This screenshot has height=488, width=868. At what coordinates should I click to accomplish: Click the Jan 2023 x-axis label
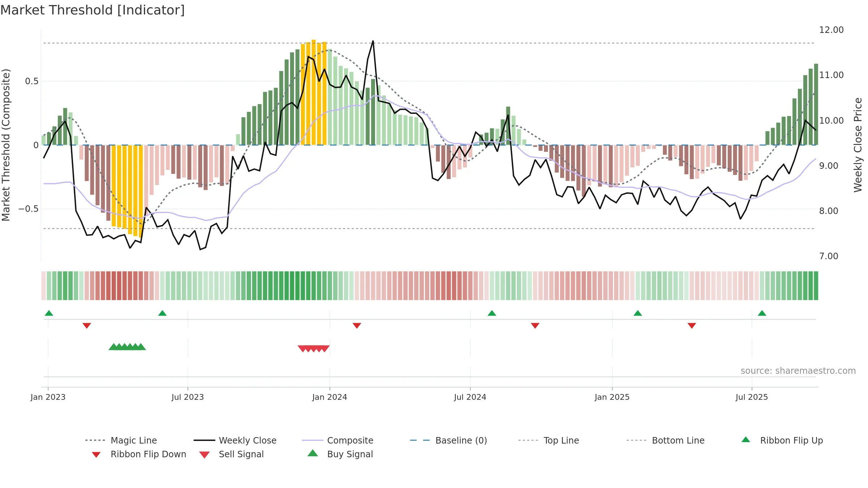tap(48, 397)
